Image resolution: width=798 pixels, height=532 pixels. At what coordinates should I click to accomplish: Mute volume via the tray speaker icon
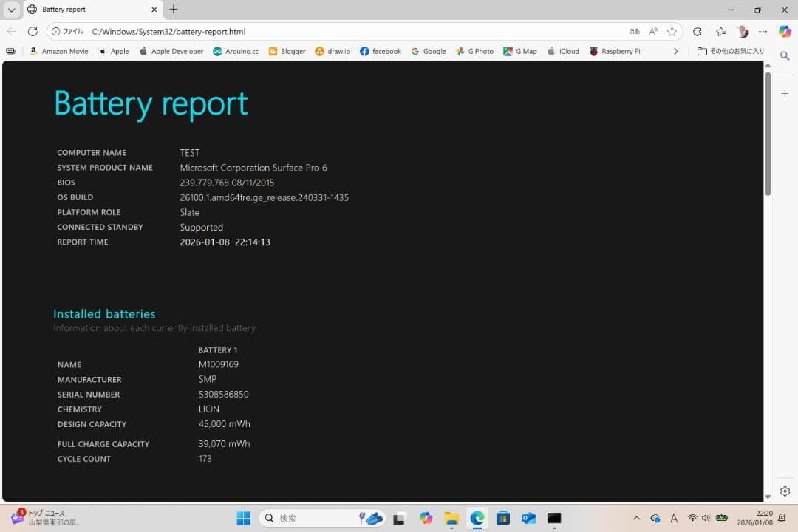tap(706, 518)
